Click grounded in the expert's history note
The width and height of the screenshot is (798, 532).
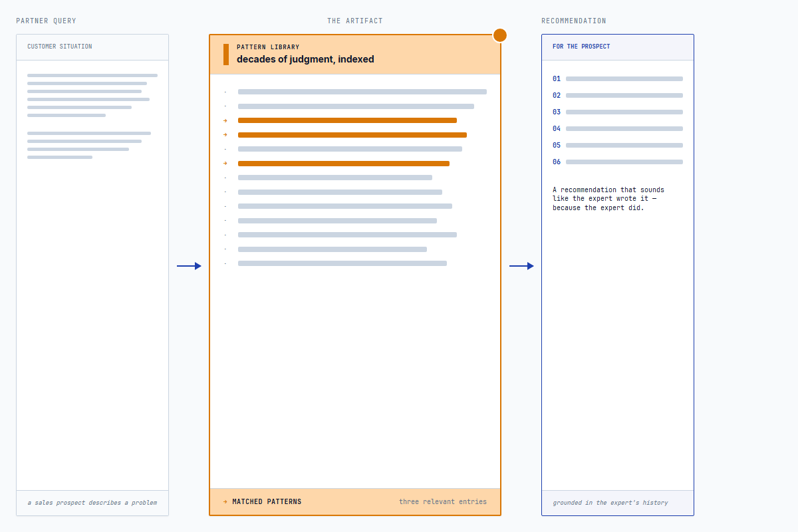point(610,503)
